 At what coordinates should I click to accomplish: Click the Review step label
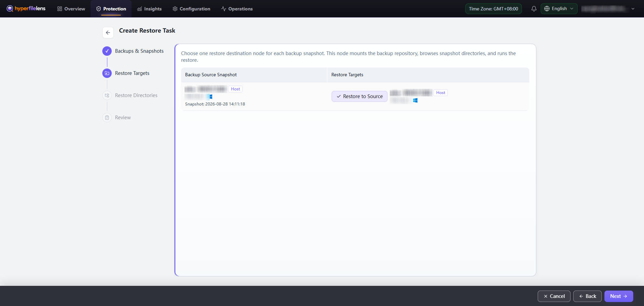click(x=123, y=118)
